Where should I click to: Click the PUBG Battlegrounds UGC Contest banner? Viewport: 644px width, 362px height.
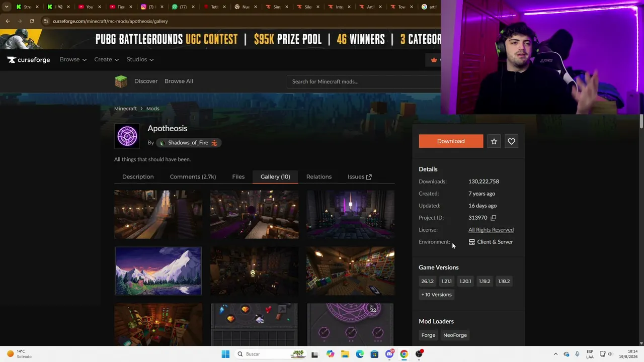pyautogui.click(x=220, y=39)
